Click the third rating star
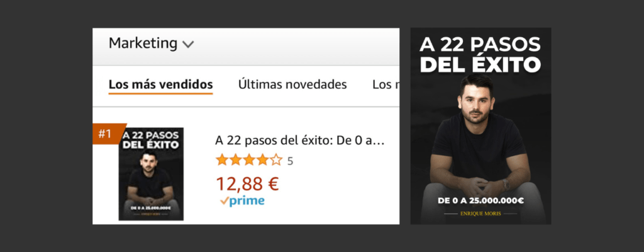Viewport: 644px width, 252px height. coord(249,160)
